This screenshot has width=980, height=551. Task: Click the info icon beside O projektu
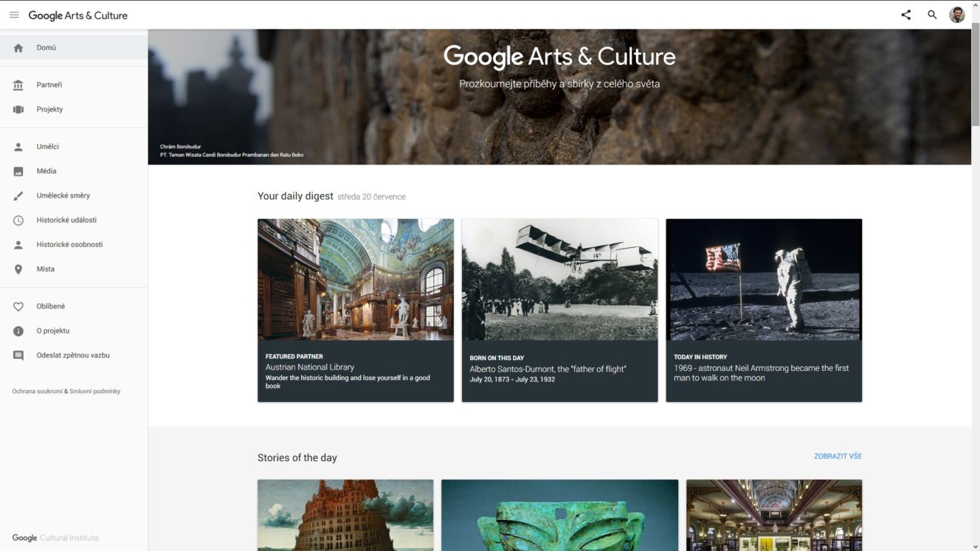(x=18, y=331)
